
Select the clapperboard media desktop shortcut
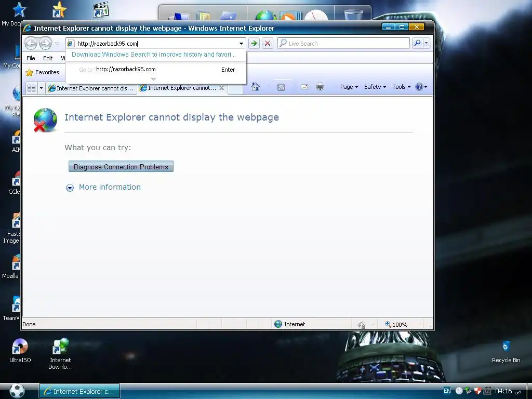pyautogui.click(x=101, y=9)
